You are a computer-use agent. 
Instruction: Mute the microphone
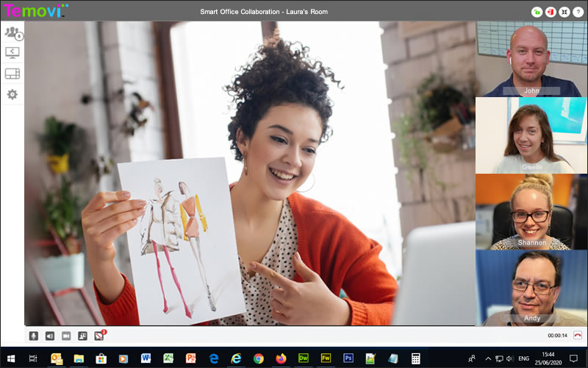coord(33,336)
